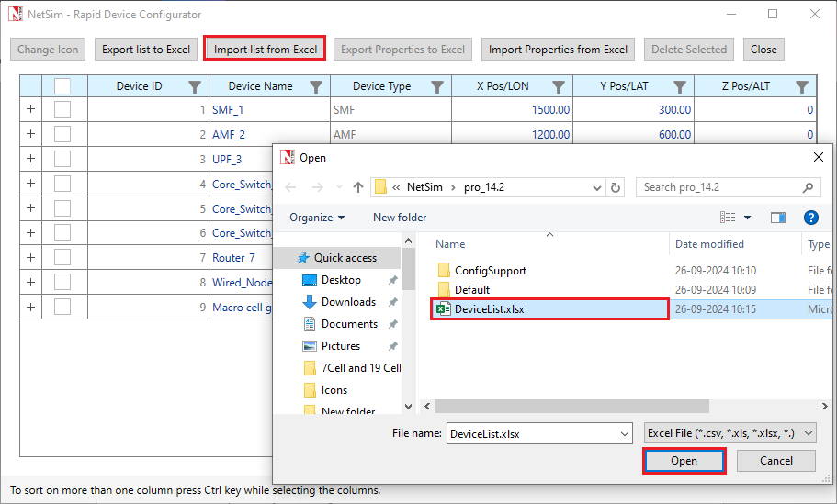Click the search magnifier icon
This screenshot has width=837, height=504.
808,187
